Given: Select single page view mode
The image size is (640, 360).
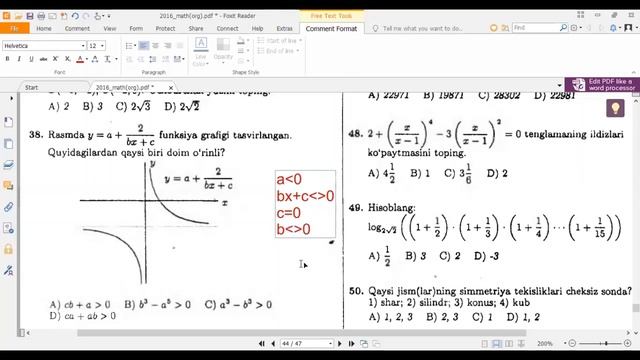Looking at the screenshot, I should tap(484, 344).
